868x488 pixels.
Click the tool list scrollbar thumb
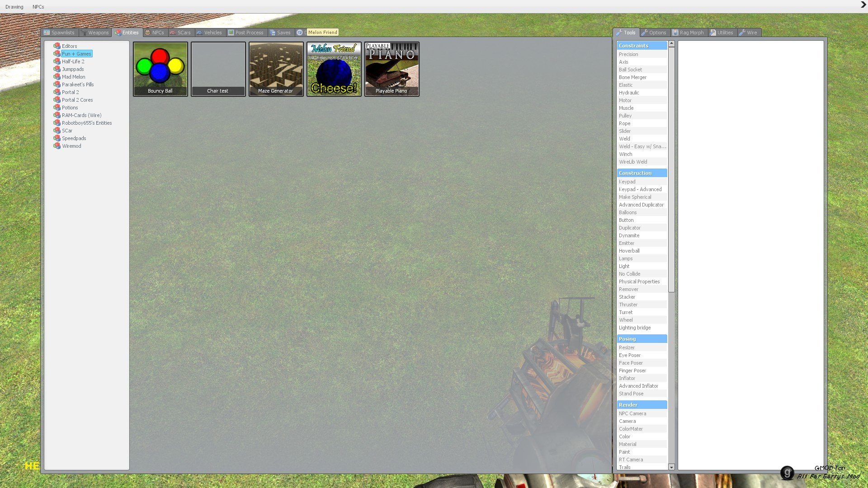[x=671, y=169]
